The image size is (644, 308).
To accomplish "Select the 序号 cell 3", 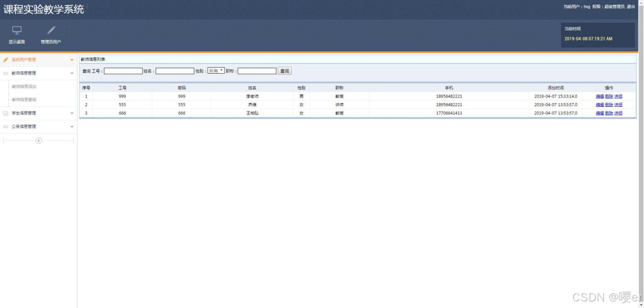I will [86, 113].
